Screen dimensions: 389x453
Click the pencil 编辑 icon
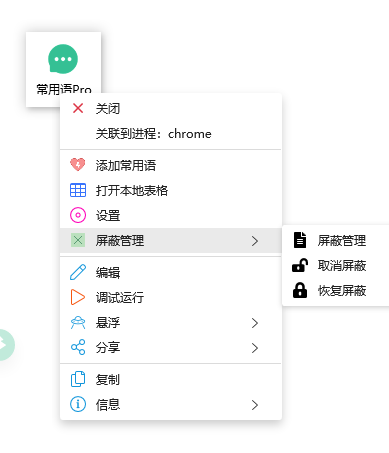[78, 272]
